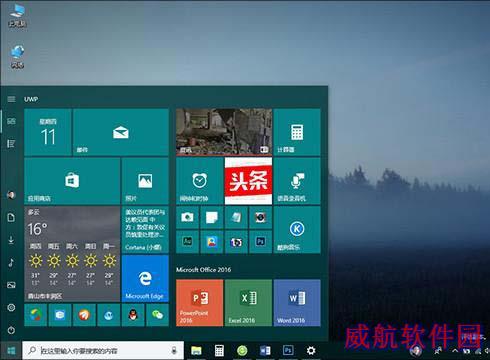The height and width of the screenshot is (360, 490).
Task: Open the QQ penguin tile
Action: point(133,315)
